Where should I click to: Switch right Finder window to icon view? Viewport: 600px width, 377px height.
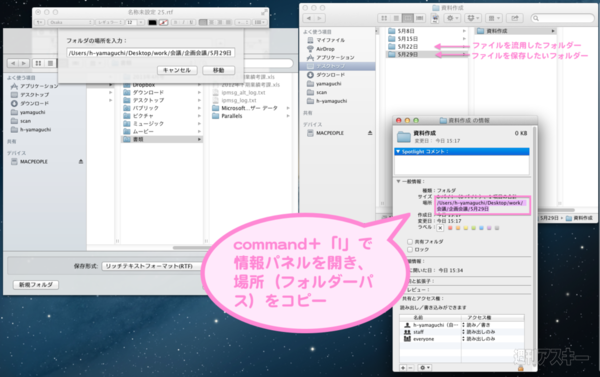coord(384,18)
